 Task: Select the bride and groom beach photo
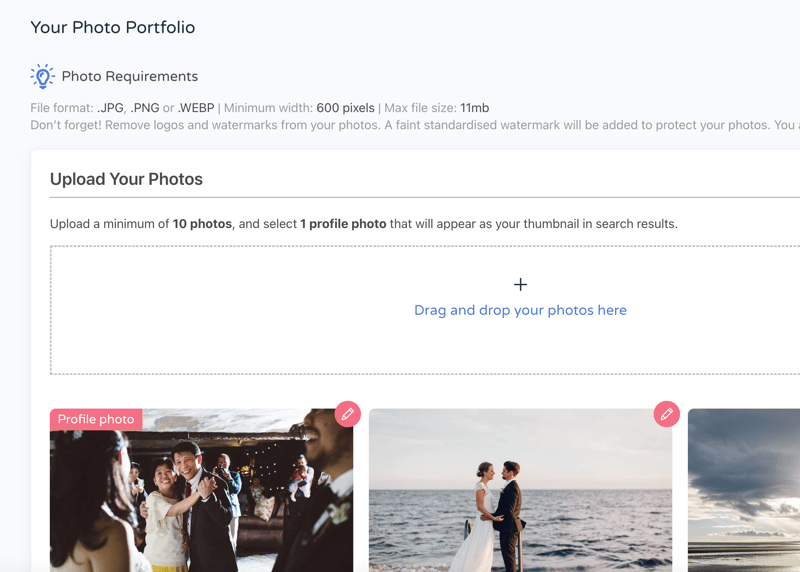520,490
